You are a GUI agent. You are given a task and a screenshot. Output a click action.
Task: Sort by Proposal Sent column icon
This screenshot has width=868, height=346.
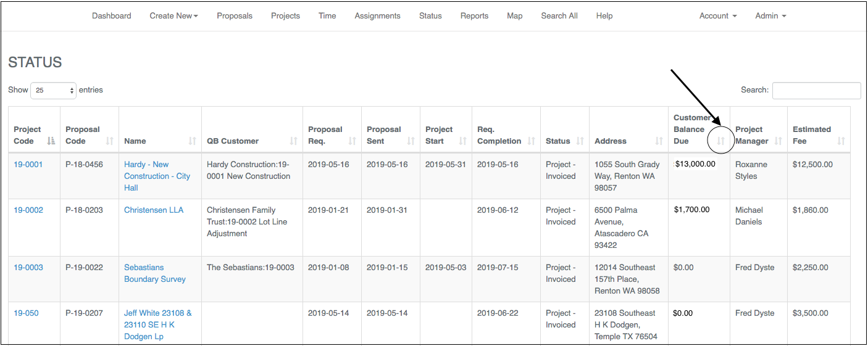coord(411,141)
